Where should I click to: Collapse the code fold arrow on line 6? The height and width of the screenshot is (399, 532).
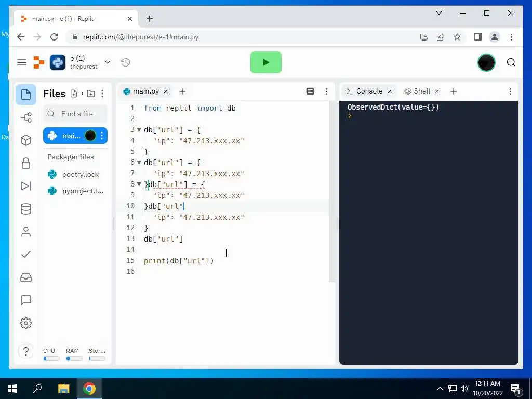pyautogui.click(x=139, y=162)
